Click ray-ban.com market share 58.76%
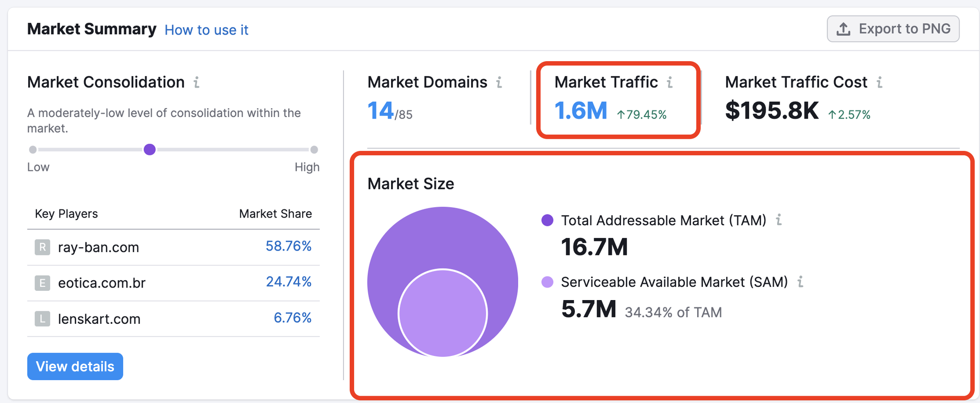The height and width of the screenshot is (403, 980). coord(288,246)
